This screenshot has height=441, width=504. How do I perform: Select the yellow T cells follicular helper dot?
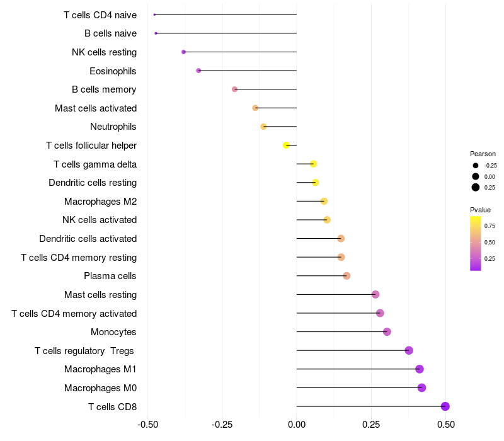(287, 146)
